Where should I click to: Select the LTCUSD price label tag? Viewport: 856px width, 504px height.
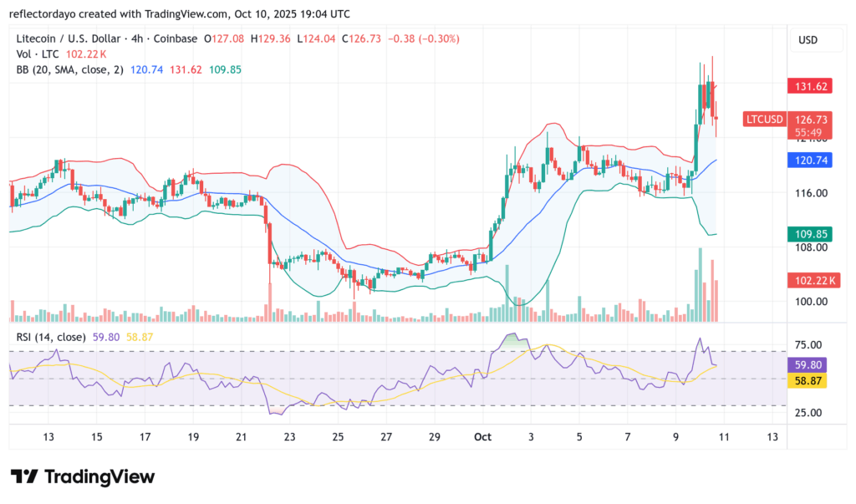764,119
